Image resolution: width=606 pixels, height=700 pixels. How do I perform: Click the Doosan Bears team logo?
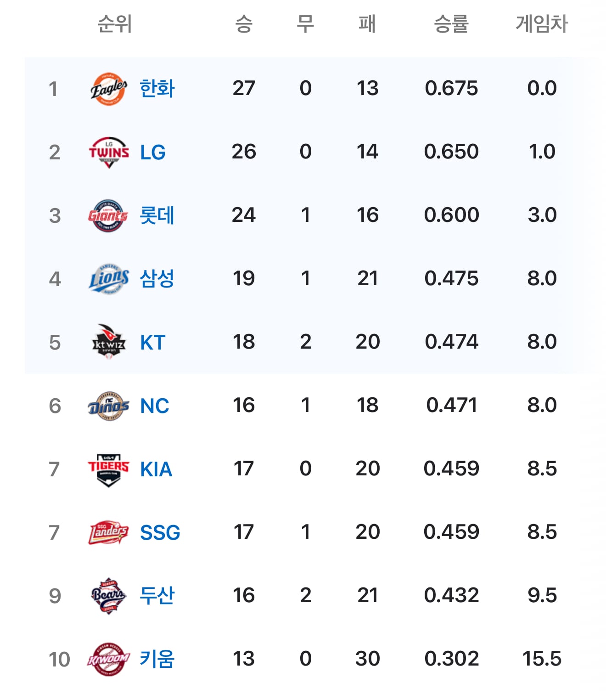(x=108, y=596)
